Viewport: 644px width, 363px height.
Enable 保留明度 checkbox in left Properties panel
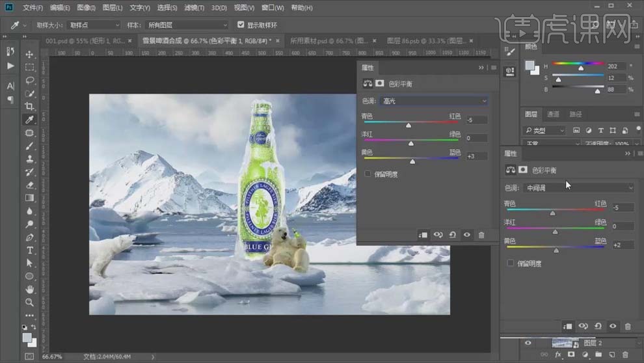pyautogui.click(x=368, y=174)
